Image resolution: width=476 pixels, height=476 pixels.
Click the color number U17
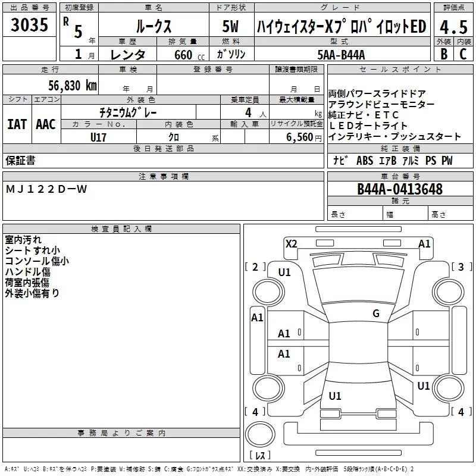click(98, 137)
